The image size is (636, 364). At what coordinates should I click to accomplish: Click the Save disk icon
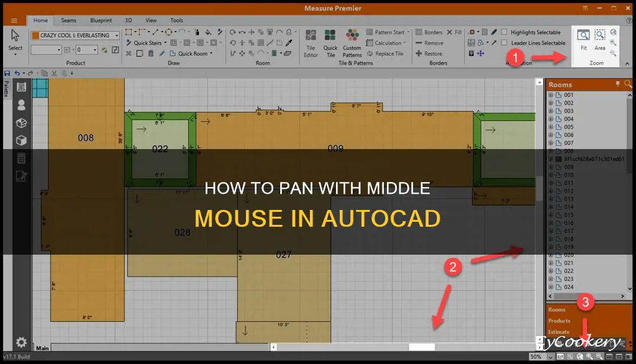tap(7, 73)
